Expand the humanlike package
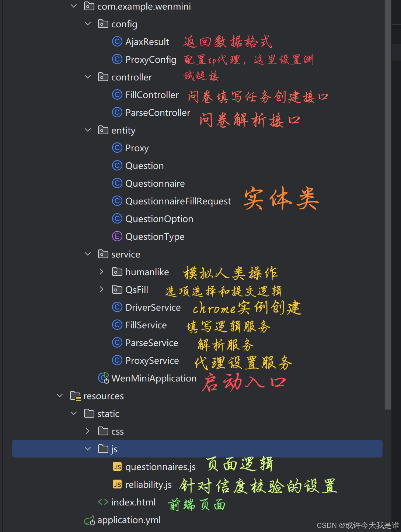The height and width of the screenshot is (532, 401). tap(101, 272)
